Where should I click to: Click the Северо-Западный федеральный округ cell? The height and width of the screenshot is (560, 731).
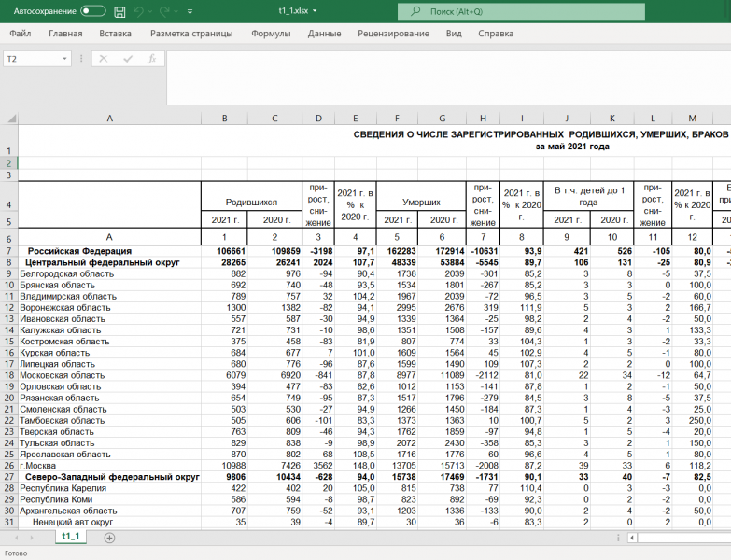pyautogui.click(x=109, y=477)
